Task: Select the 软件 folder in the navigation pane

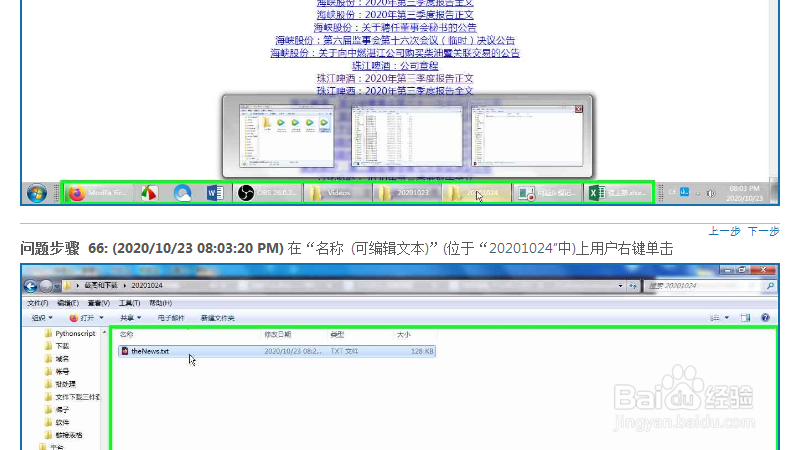Action: (x=57, y=422)
